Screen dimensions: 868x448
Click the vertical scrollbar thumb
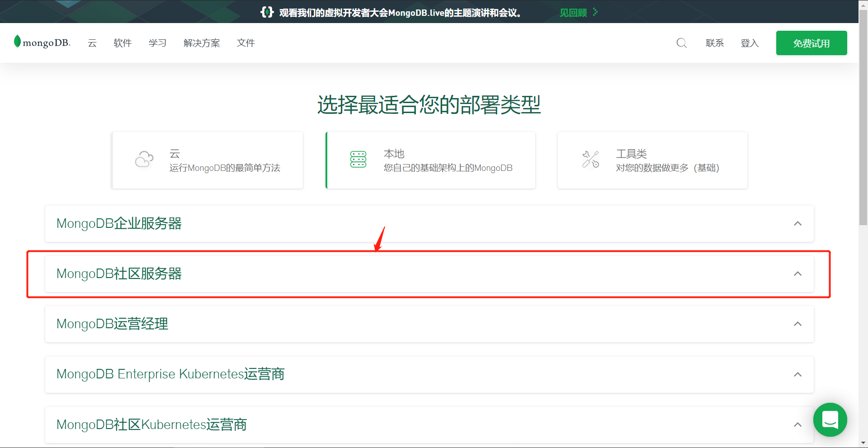863,118
